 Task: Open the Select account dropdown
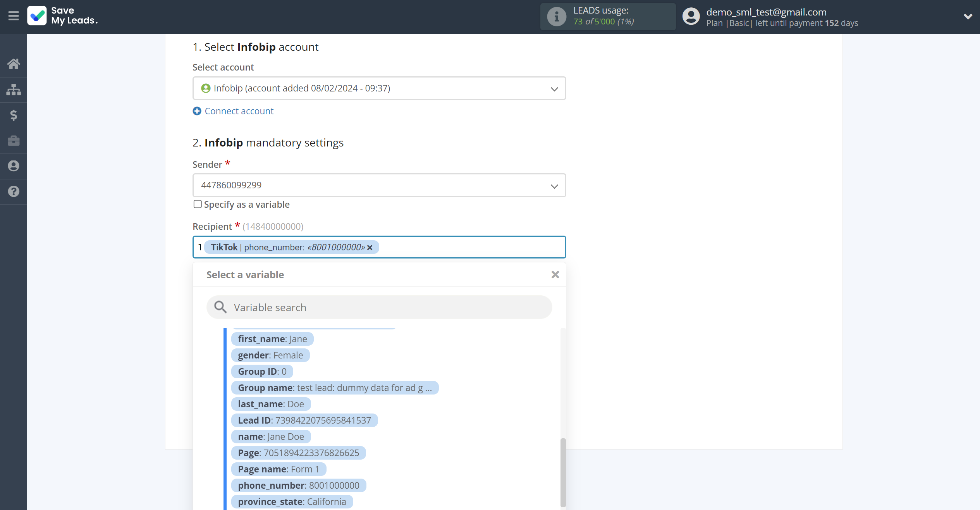pyautogui.click(x=379, y=88)
